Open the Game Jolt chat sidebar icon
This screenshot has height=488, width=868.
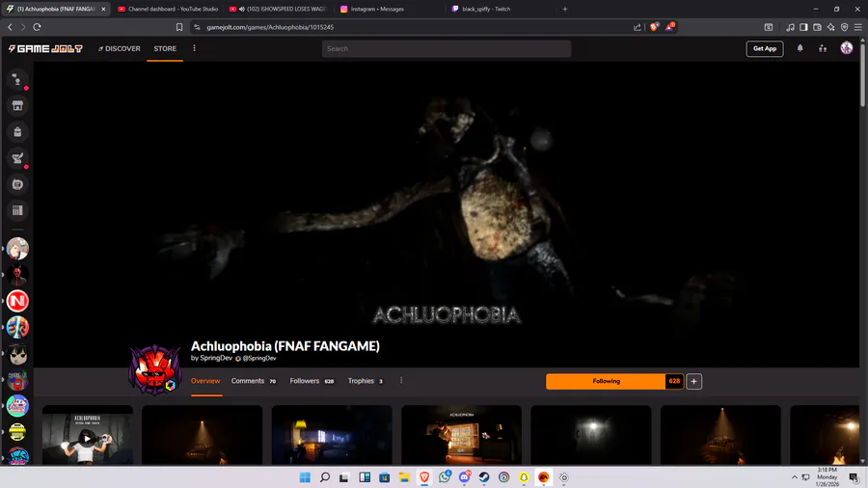(17, 80)
